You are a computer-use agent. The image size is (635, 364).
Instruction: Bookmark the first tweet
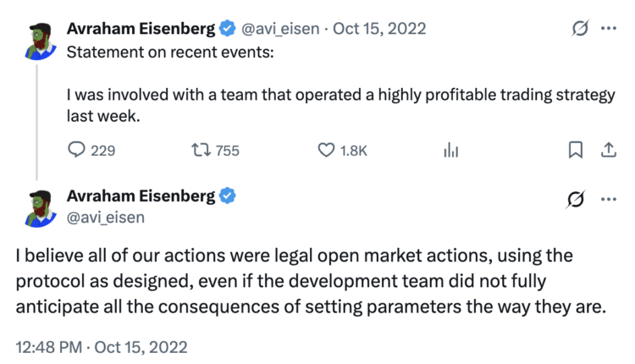pos(575,151)
